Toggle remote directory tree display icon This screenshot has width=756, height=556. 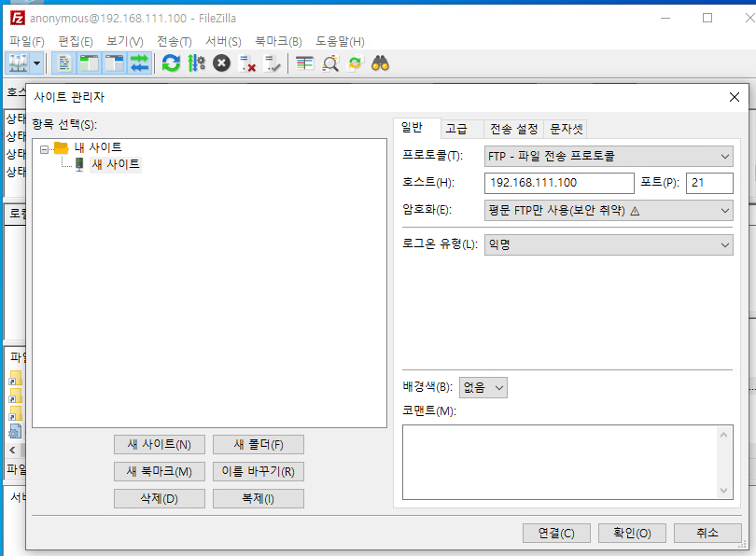pyautogui.click(x=114, y=63)
